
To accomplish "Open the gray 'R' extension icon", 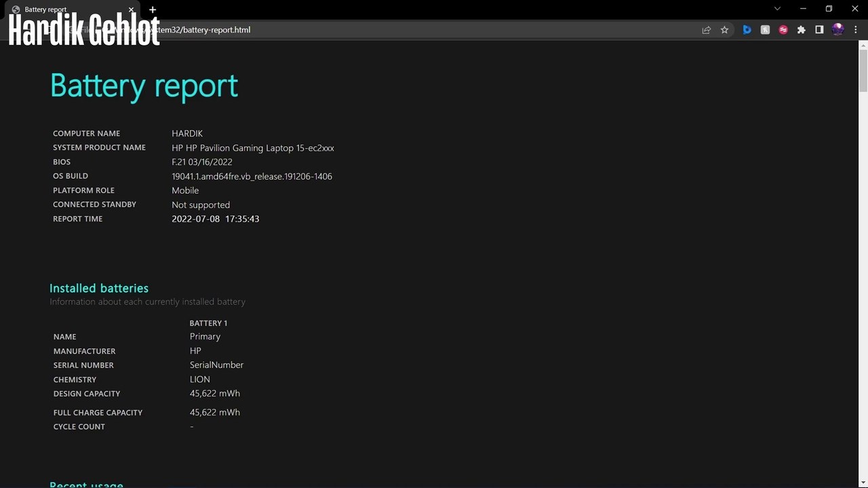I will coord(765,30).
